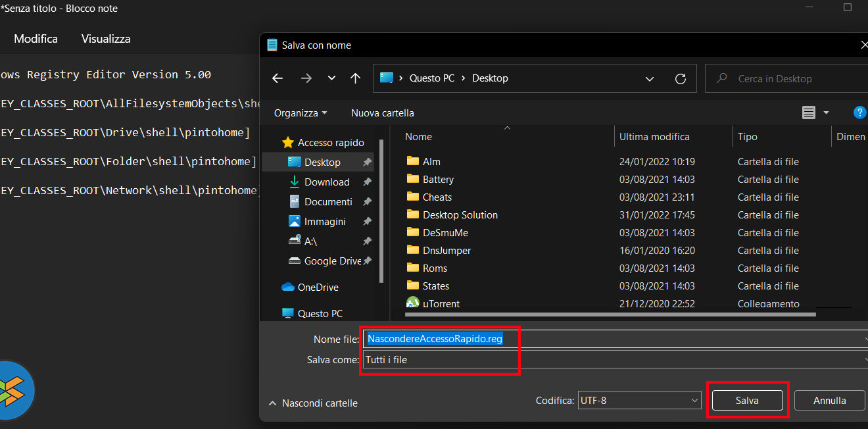The image size is (868, 429).
Task: Select OneDrive in the navigation pane
Action: 317,288
